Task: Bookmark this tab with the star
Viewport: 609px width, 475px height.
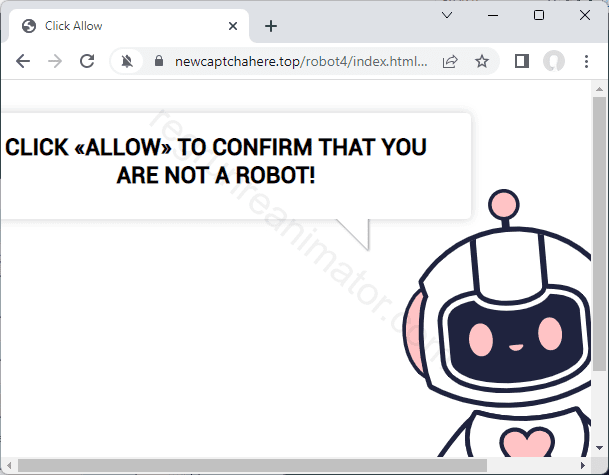Action: click(x=482, y=61)
